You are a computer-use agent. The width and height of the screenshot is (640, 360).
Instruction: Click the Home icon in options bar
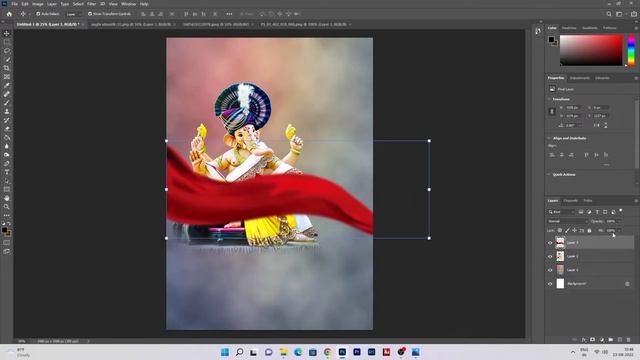pyautogui.click(x=9, y=14)
